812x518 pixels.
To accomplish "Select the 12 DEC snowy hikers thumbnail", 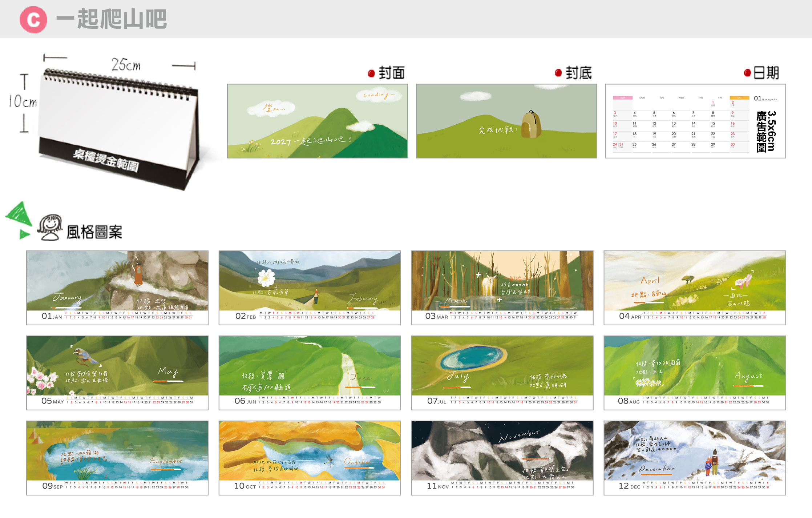I will [x=695, y=458].
